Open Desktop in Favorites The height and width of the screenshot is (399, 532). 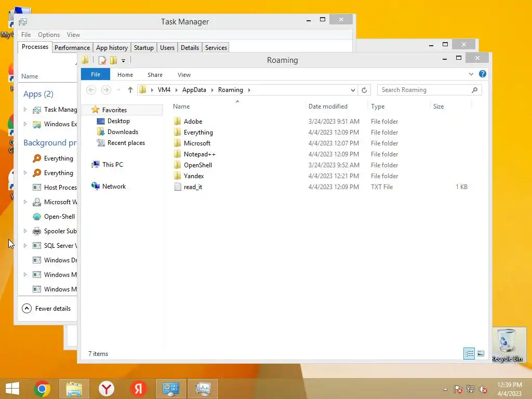118,121
